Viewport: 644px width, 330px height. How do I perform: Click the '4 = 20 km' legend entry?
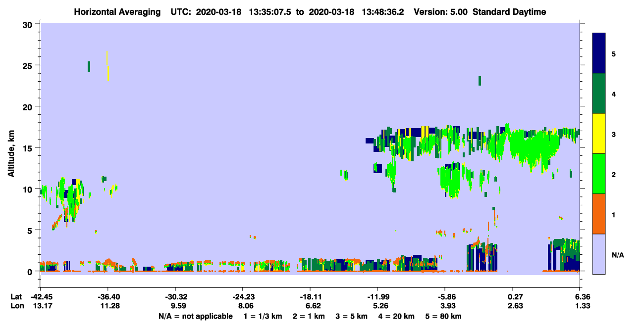396,316
